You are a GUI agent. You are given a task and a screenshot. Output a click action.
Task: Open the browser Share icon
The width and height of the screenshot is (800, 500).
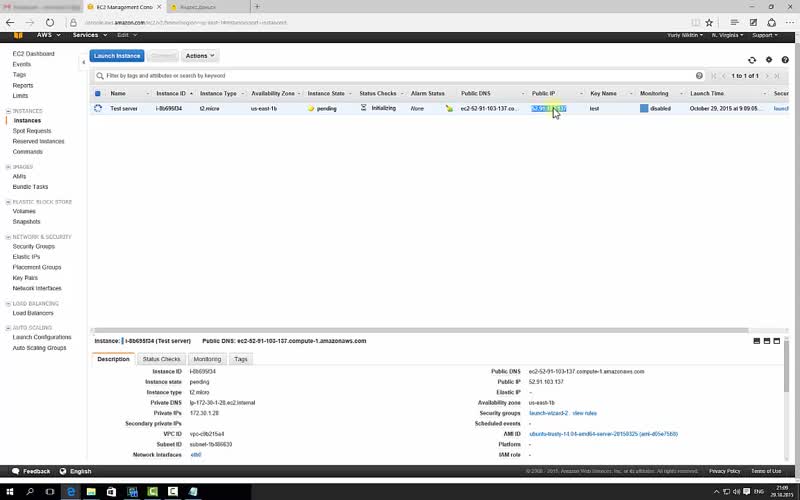coord(771,22)
